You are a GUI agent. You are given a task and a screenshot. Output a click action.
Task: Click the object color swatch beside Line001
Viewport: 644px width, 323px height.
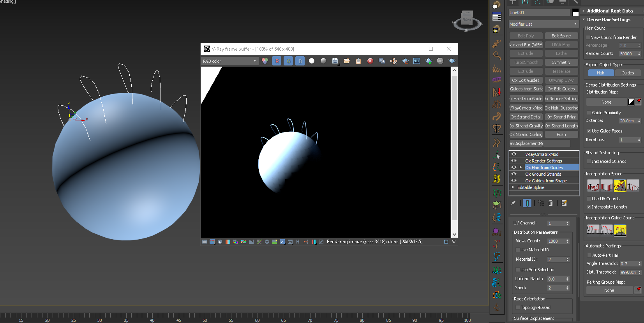click(x=575, y=12)
